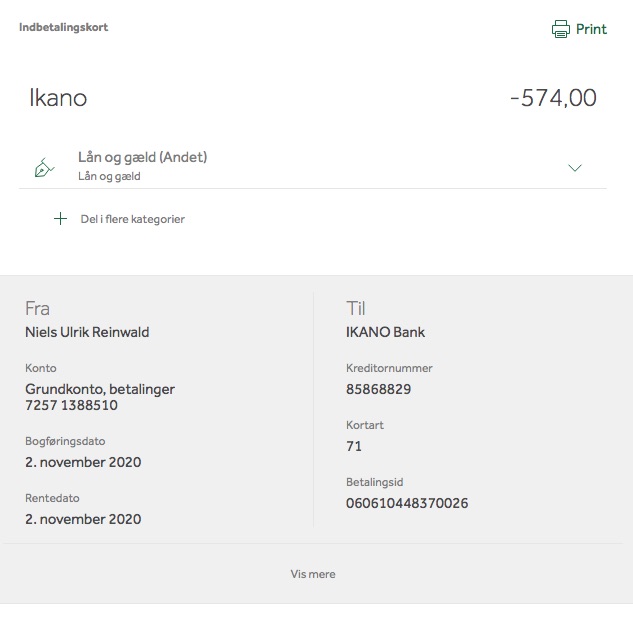Open the 'Lån og gæld (Andet)' category
633x635 pixels.
[143, 157]
